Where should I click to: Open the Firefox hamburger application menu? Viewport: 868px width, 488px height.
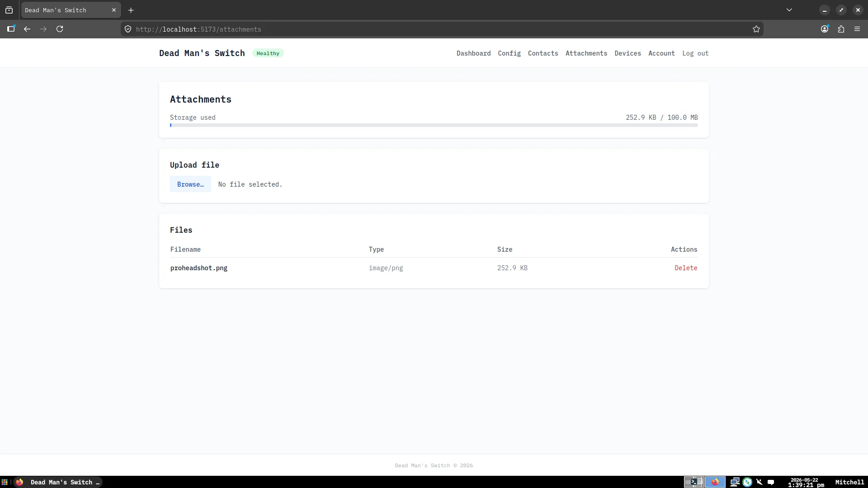[857, 29]
